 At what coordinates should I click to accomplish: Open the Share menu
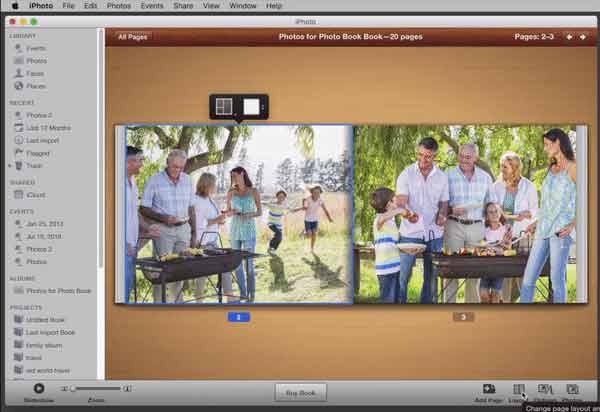(183, 6)
